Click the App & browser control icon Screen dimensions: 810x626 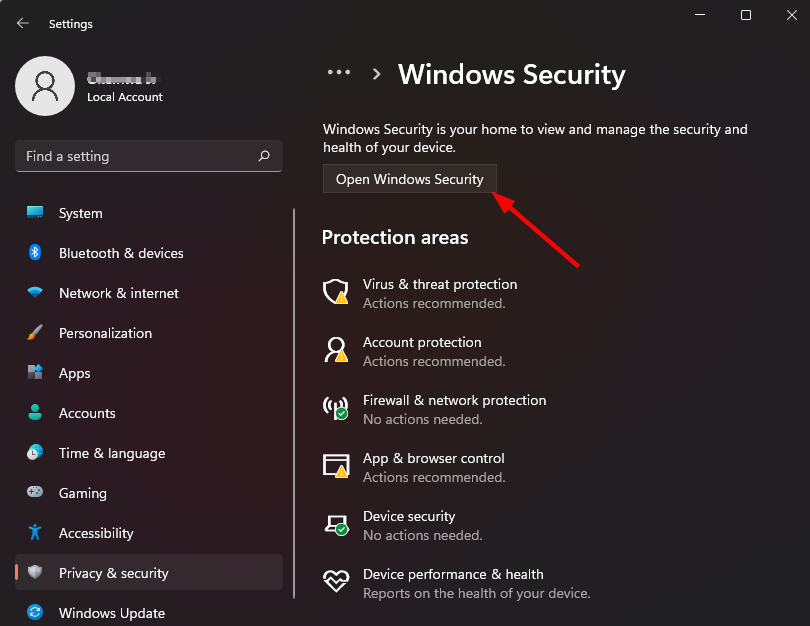point(334,466)
